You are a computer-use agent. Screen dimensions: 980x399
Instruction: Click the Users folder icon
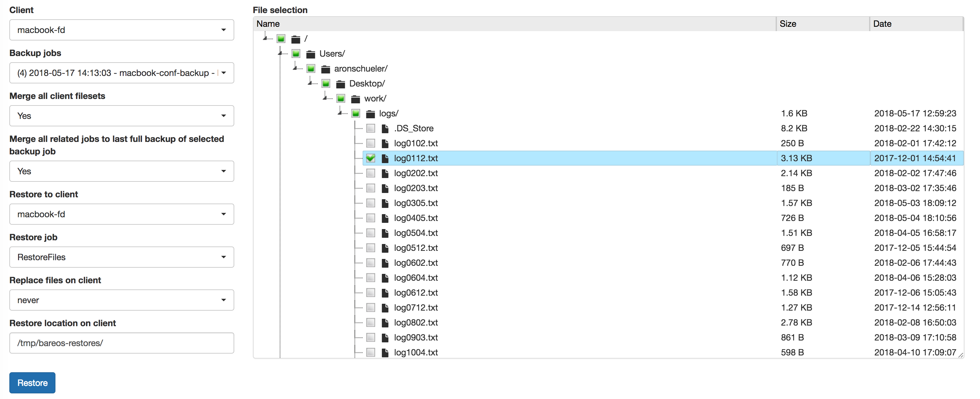pos(311,54)
